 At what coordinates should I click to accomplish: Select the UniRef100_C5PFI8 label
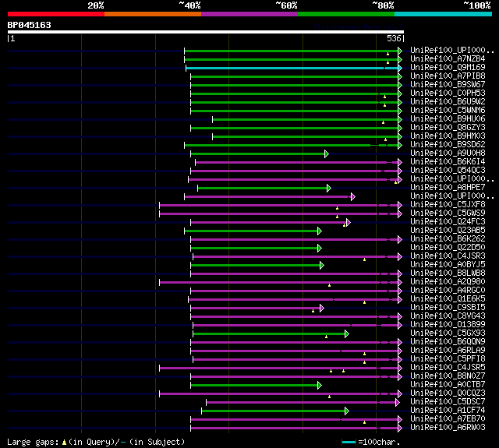448,359
